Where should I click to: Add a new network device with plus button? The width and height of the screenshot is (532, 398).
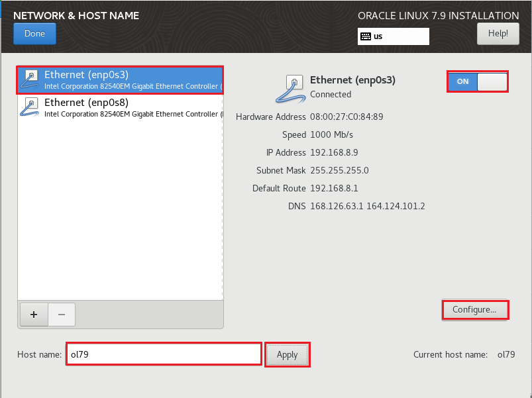34,315
